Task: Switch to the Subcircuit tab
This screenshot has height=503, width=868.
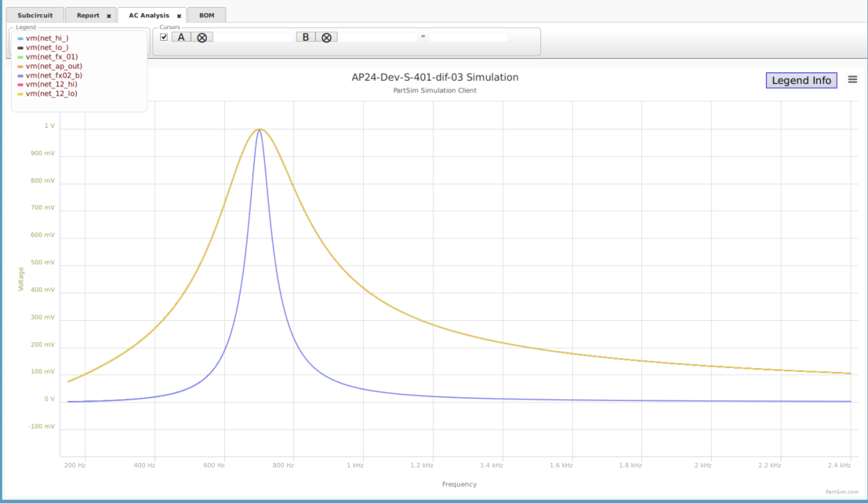Action: [x=35, y=16]
